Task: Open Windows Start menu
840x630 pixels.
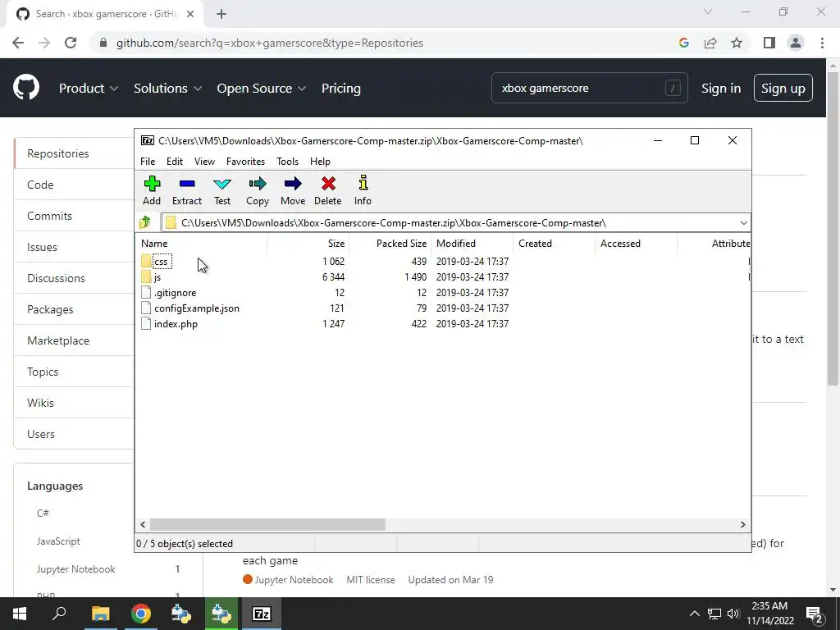Action: pyautogui.click(x=20, y=614)
